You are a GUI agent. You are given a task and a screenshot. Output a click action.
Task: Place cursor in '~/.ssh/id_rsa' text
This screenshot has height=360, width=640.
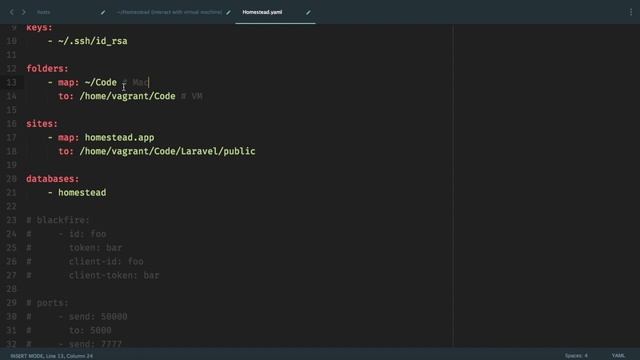[93, 41]
